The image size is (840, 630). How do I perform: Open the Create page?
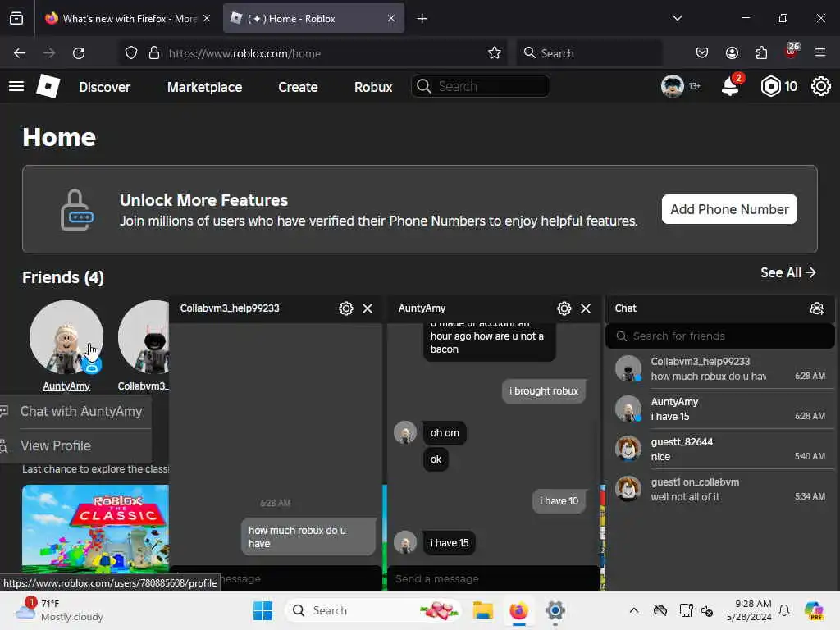point(298,87)
